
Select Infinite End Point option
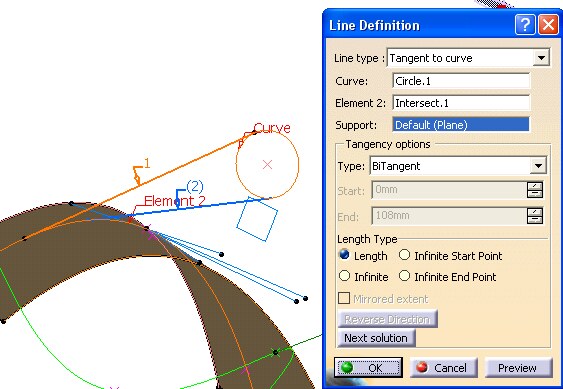405,276
